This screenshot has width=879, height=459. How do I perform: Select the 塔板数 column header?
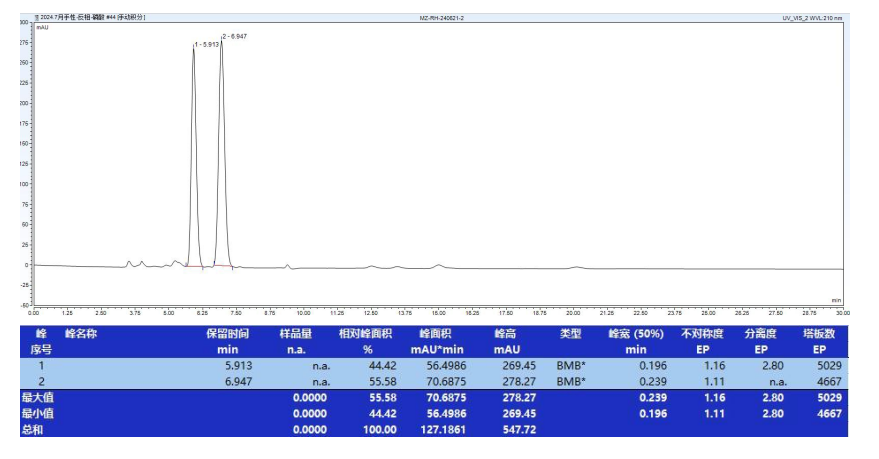[x=819, y=332]
